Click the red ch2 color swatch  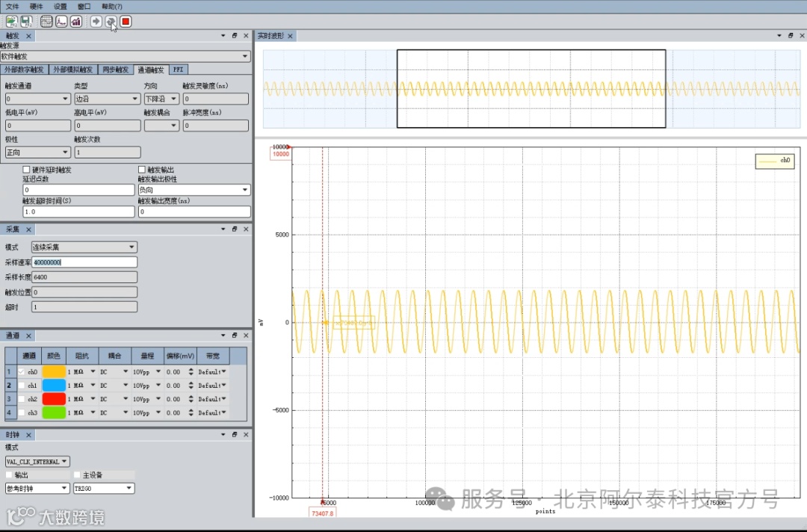click(x=54, y=399)
